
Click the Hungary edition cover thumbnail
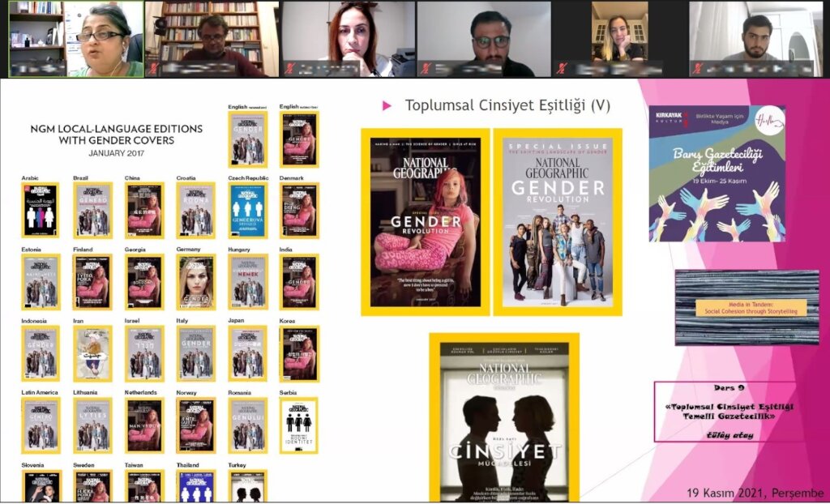248,282
